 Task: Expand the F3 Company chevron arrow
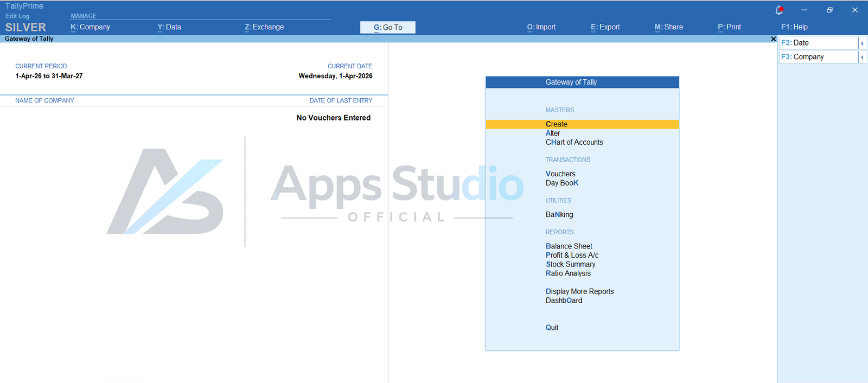[x=862, y=57]
